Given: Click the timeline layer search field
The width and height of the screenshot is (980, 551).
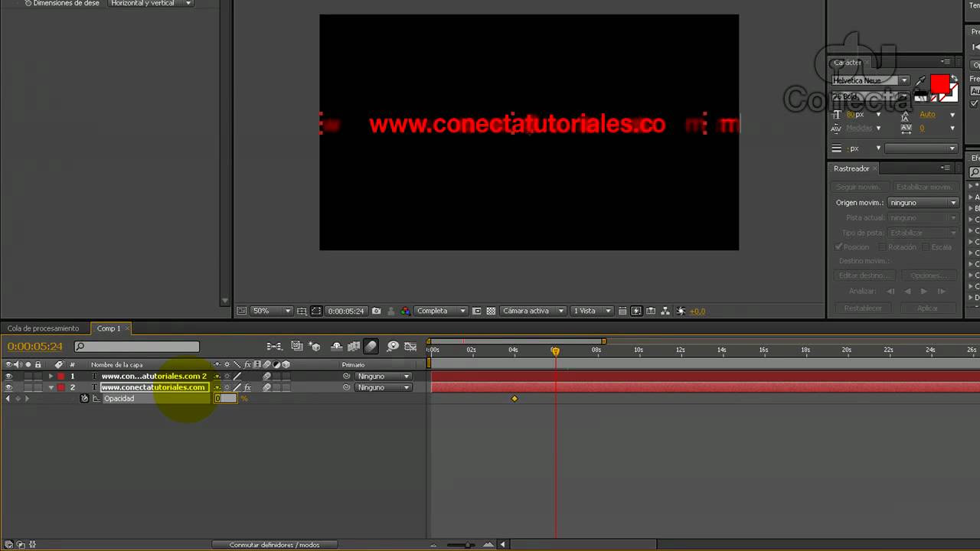Looking at the screenshot, I should (136, 347).
